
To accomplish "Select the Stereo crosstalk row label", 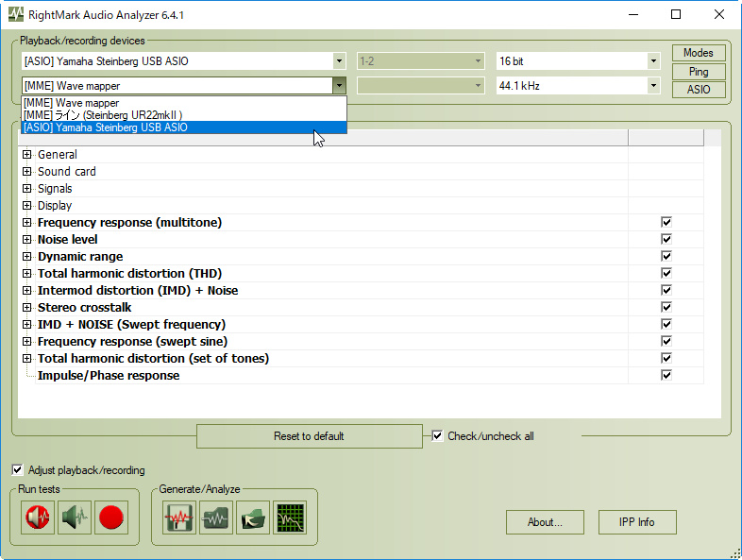I will click(84, 307).
